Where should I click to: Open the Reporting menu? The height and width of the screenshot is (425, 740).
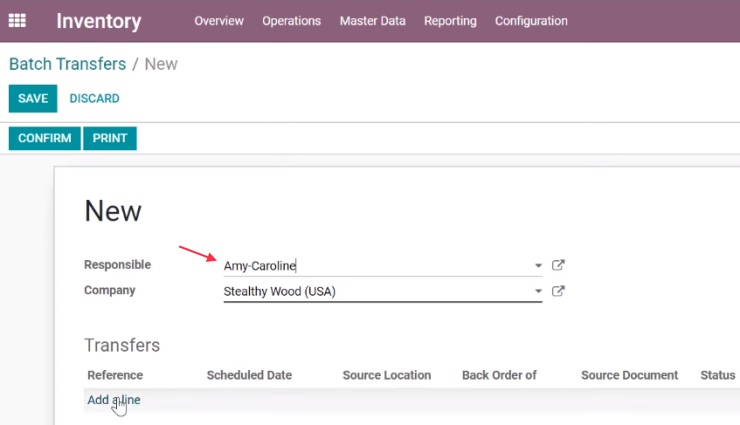(450, 21)
